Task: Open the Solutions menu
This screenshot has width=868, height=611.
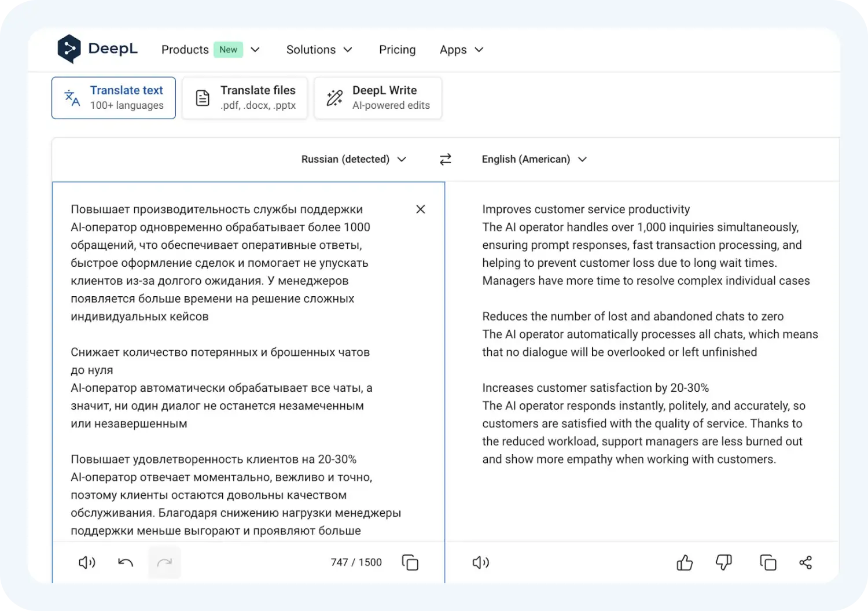Action: click(319, 50)
